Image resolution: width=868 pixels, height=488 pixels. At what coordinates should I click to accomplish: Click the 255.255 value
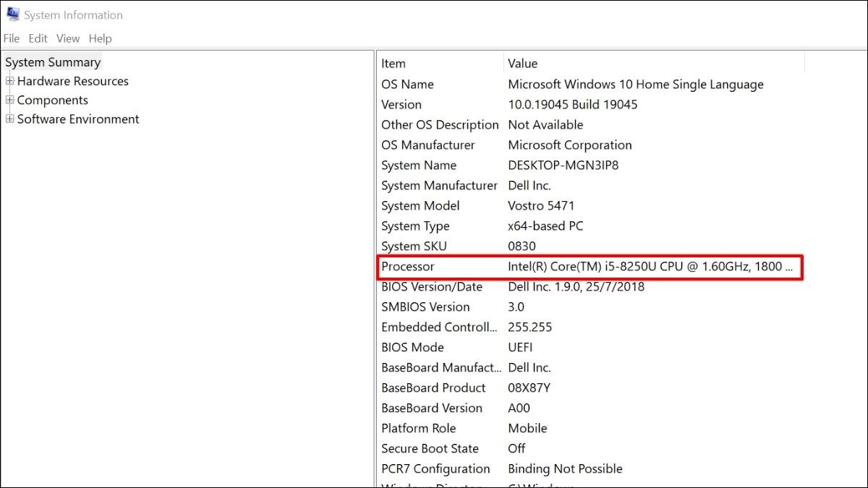(x=530, y=328)
